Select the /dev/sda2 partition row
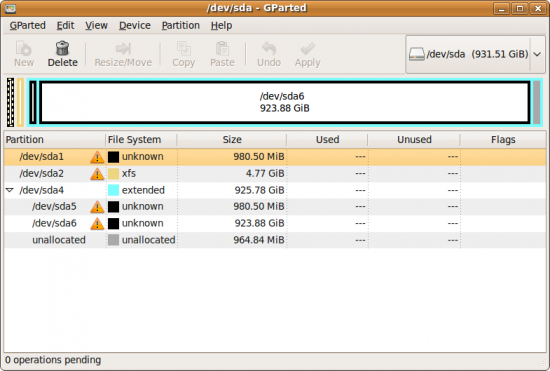The width and height of the screenshot is (550, 371). 275,174
